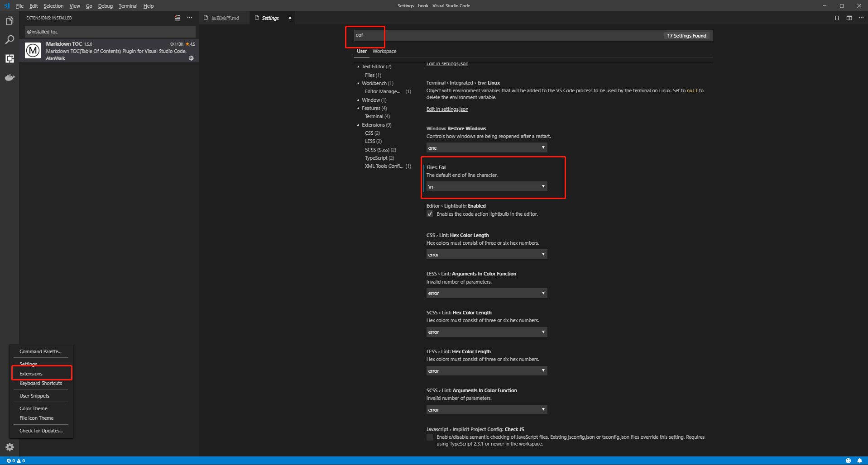
Task: Open LESS Arguments In Color Function dropdown
Action: coord(487,293)
